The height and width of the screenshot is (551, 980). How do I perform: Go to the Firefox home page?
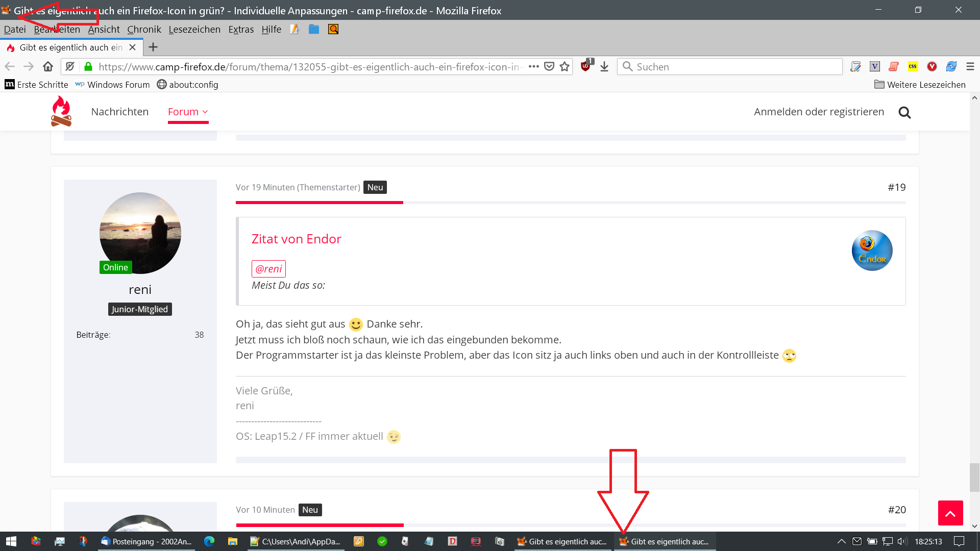click(x=48, y=66)
